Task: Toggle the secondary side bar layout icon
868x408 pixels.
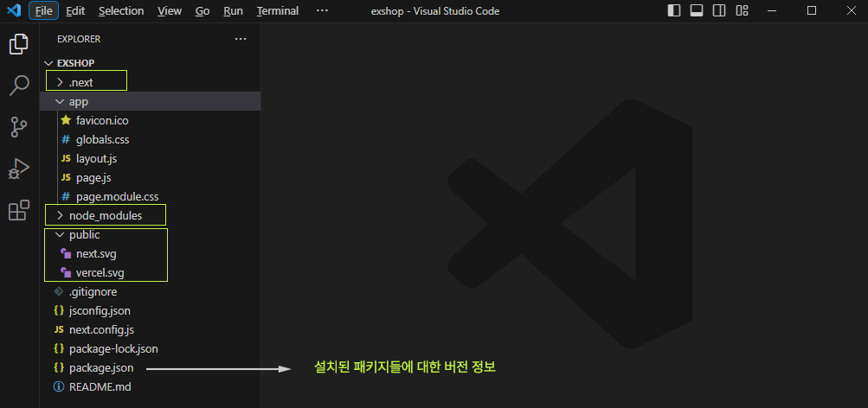Action: click(719, 10)
